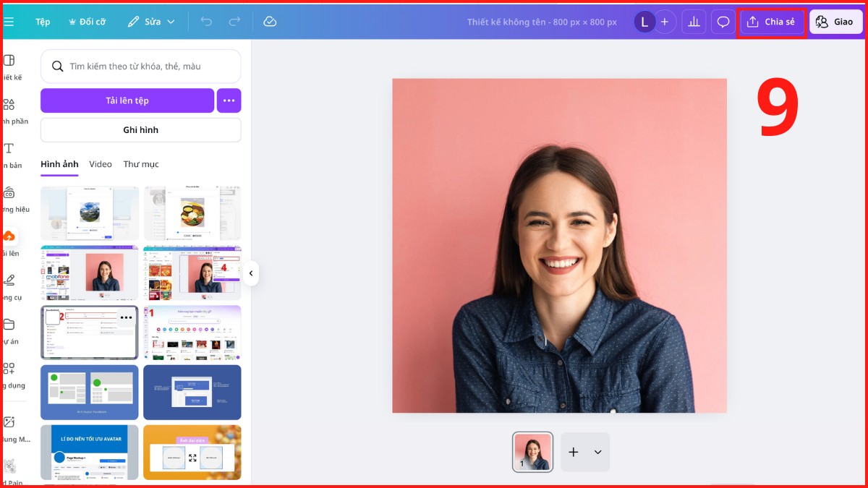Collapse the uploads panel with the chevron

tap(251, 273)
